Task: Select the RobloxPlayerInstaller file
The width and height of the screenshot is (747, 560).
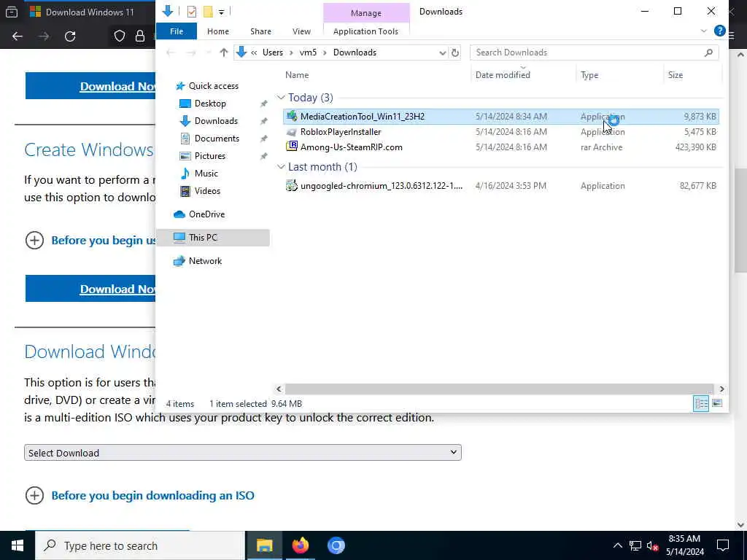Action: 500,132
